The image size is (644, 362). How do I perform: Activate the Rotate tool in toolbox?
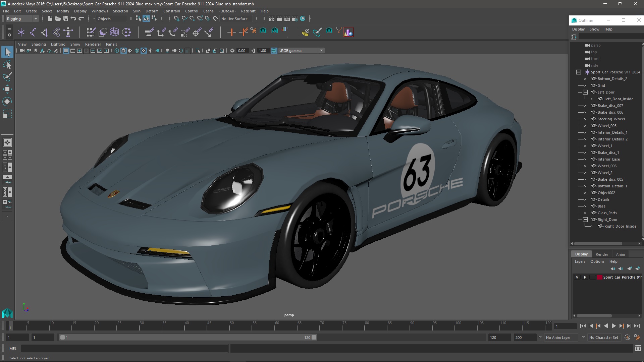tap(7, 101)
